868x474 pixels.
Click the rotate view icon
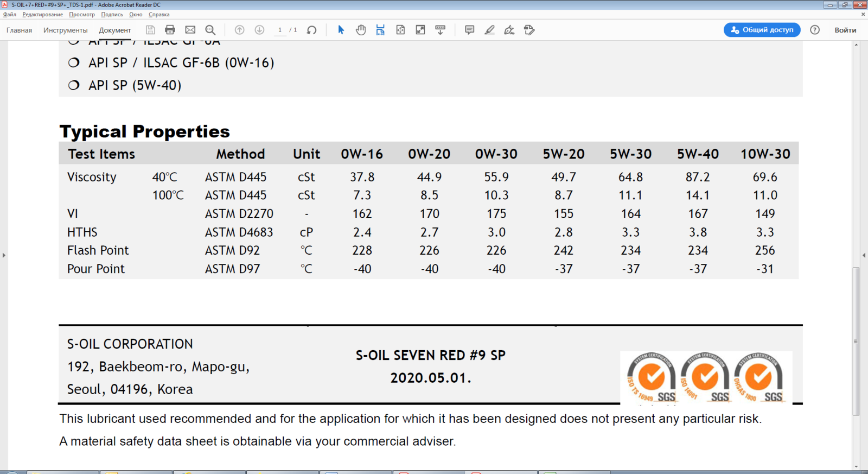click(311, 30)
